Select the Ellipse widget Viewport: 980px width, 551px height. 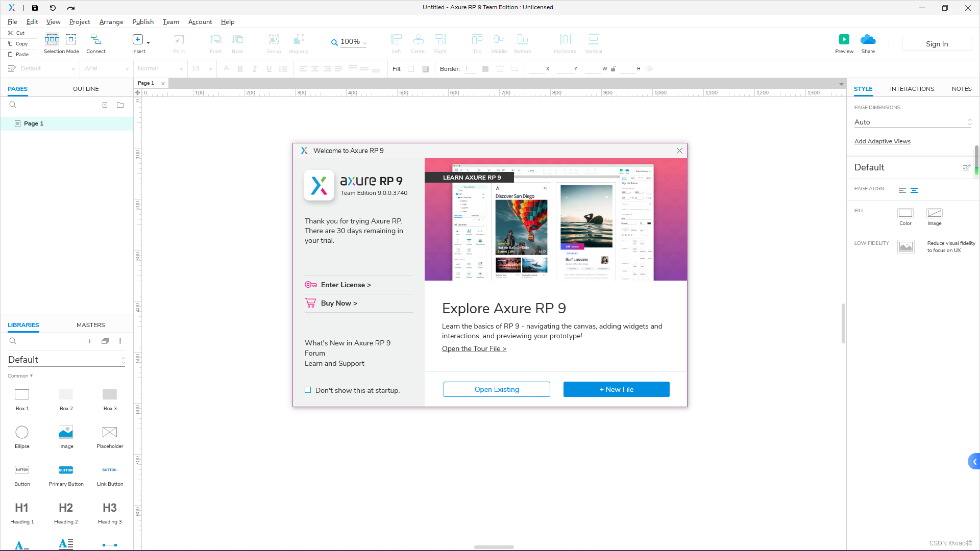(22, 437)
